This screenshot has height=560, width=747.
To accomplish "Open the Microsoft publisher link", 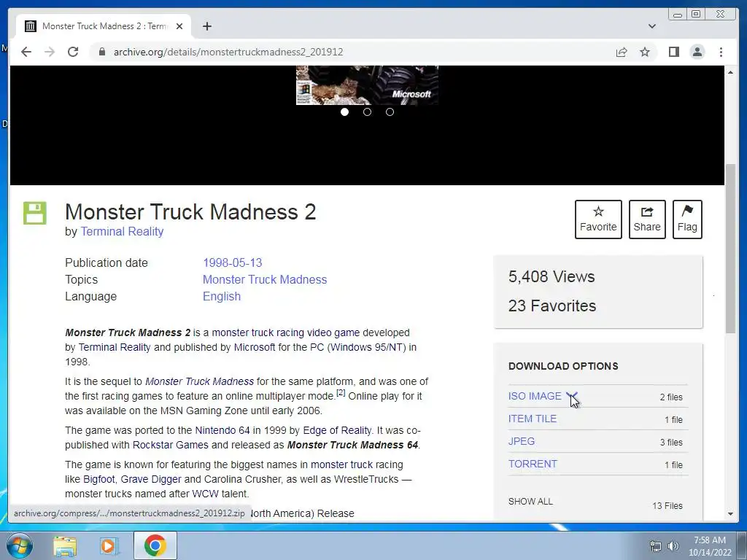I will (255, 347).
